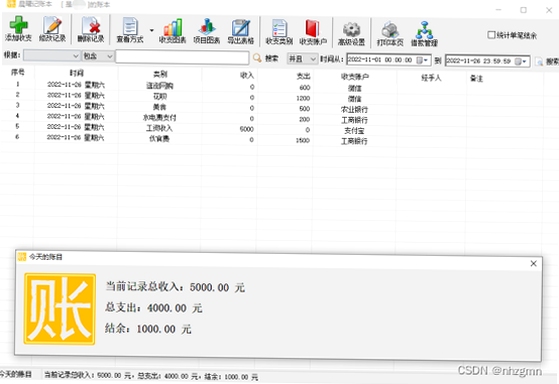Select the 花呗 category row
Viewport: 559px width, 384px height.
[x=160, y=96]
